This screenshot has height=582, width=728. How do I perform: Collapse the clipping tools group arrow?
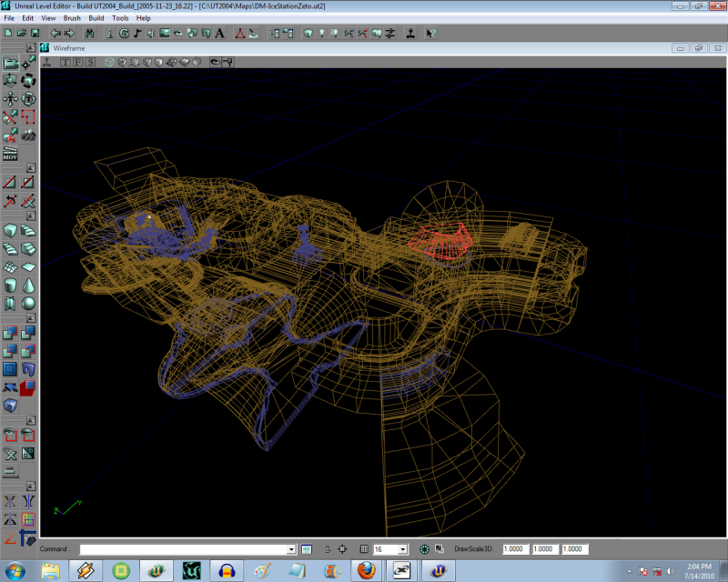(x=31, y=167)
